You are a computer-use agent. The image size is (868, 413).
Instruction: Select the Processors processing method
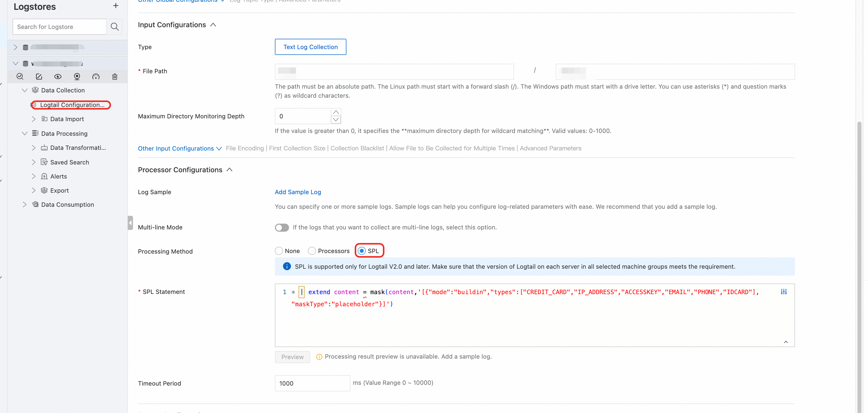click(329, 251)
